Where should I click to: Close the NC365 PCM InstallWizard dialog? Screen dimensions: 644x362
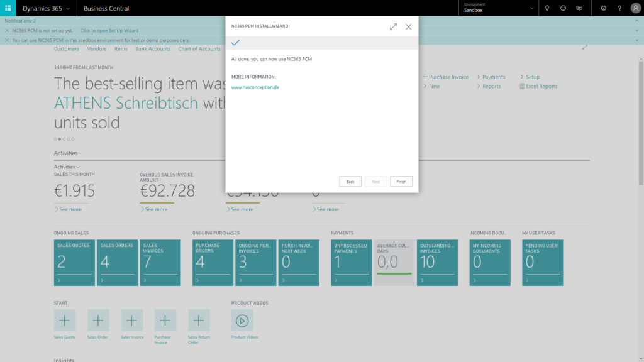click(x=408, y=26)
